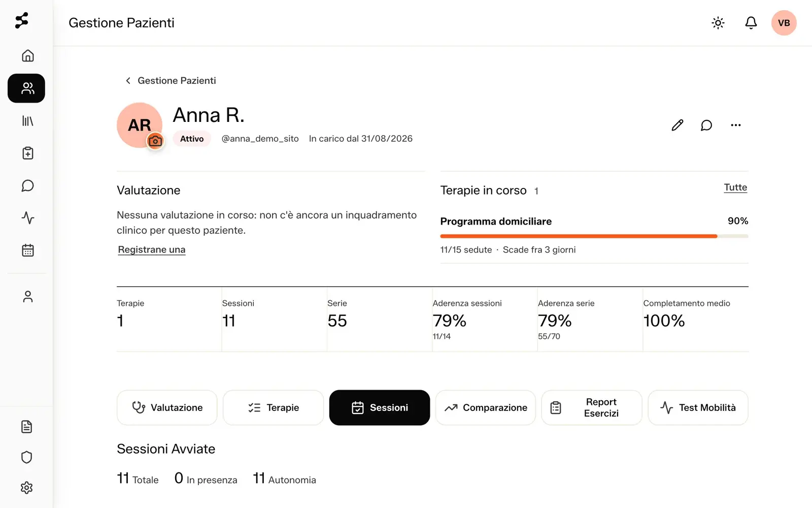The height and width of the screenshot is (508, 812).
Task: Message patient via header chat icon
Action: pos(706,125)
